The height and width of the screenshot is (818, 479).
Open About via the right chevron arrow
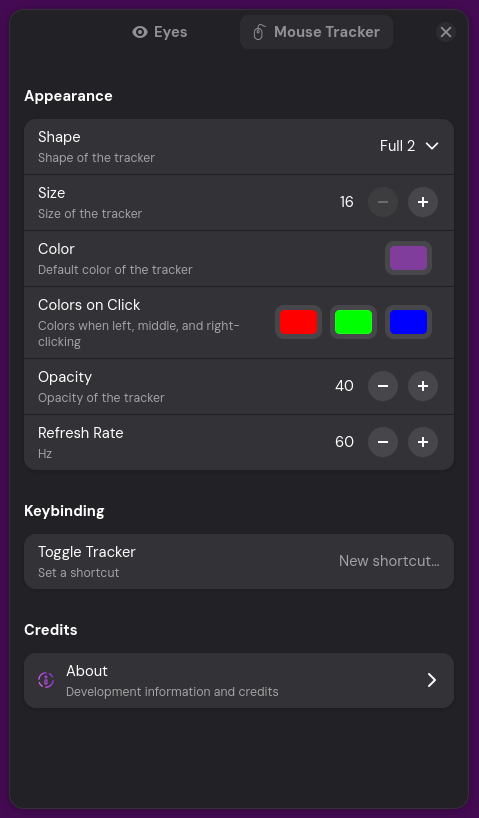(x=432, y=680)
